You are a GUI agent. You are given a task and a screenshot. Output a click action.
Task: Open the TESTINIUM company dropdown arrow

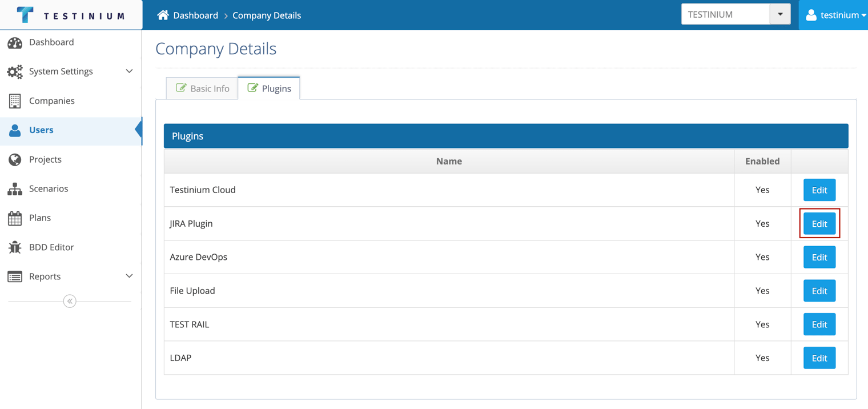[780, 14]
